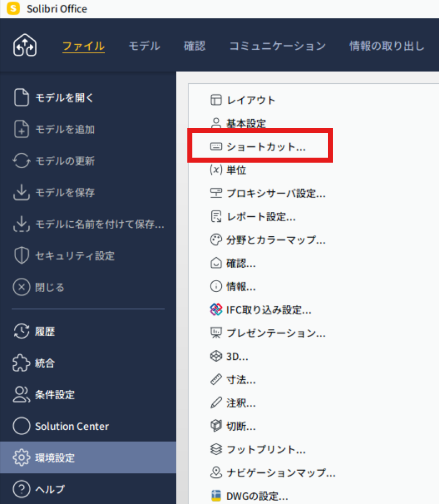Select モデルに名前を付けて保存... label
Viewport: 439px width, 504px height.
[100, 224]
